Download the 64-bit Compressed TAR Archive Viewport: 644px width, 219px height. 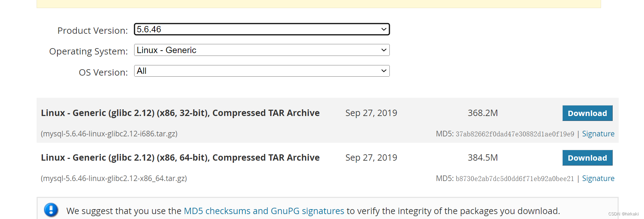point(587,158)
